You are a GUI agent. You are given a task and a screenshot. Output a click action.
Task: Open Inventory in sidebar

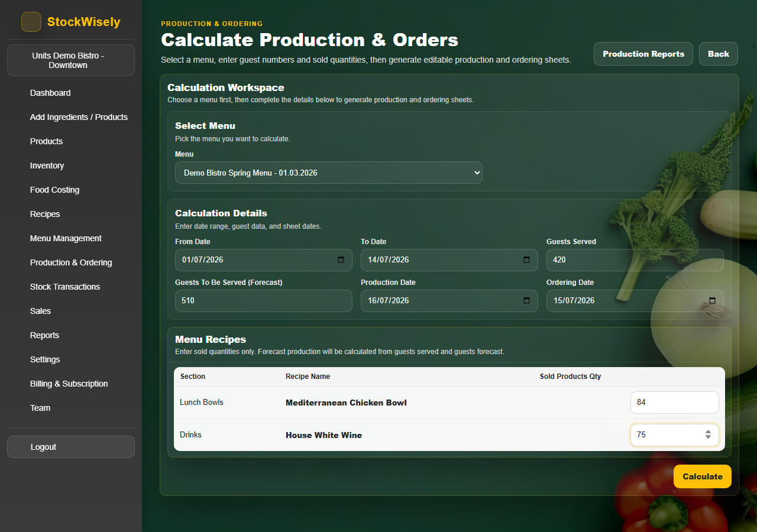click(47, 166)
